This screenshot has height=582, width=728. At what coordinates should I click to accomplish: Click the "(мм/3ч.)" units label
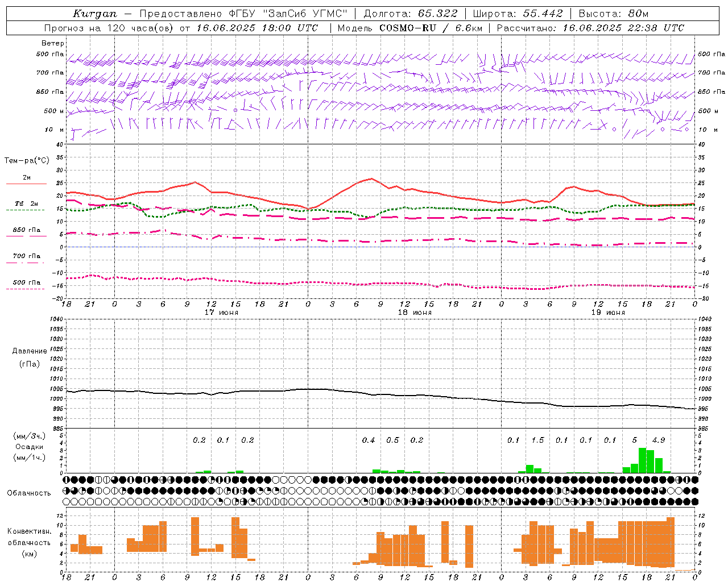30,436
